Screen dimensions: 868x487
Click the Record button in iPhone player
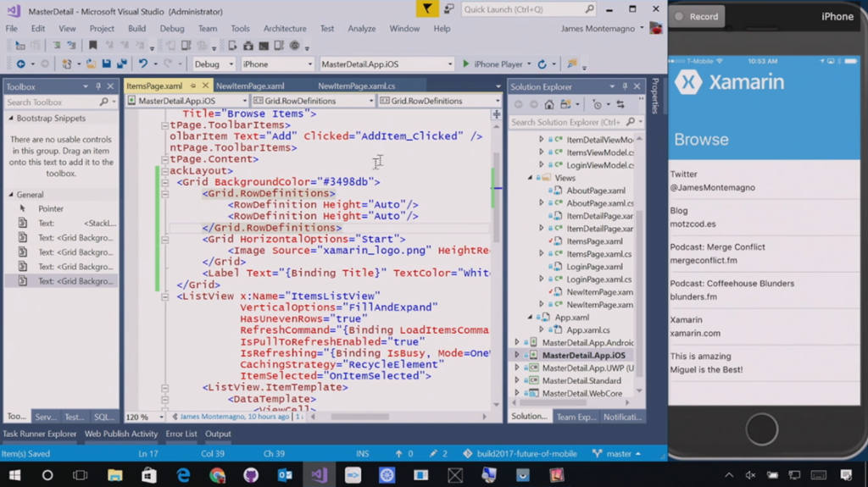coord(697,17)
